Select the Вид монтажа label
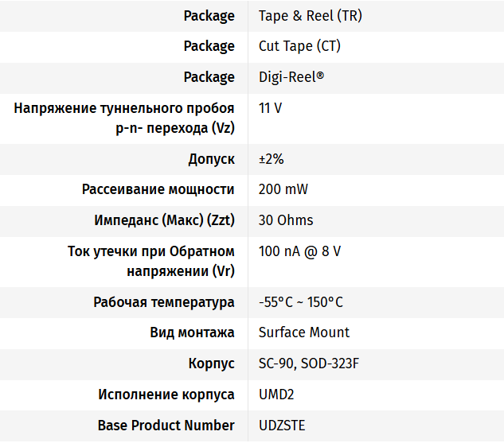The image size is (504, 447). click(x=192, y=332)
